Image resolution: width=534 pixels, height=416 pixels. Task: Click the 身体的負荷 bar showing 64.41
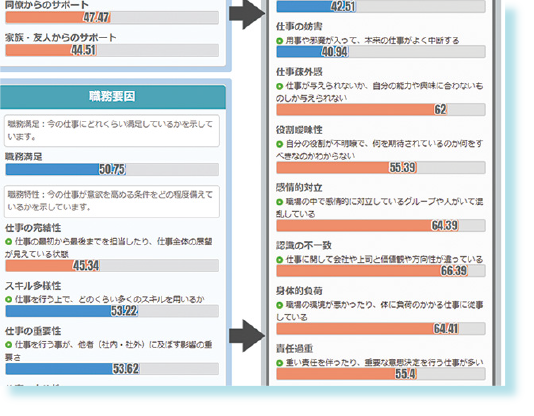click(x=381, y=329)
